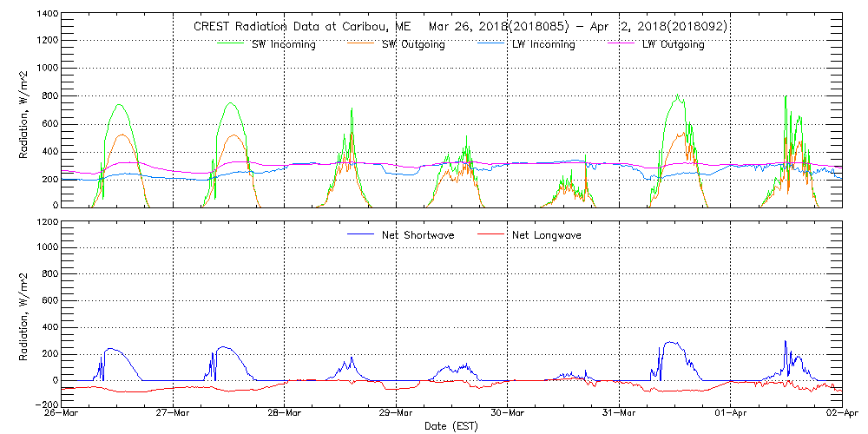
Task: Click the 1400 value on upper y-axis
Action: pos(46,16)
